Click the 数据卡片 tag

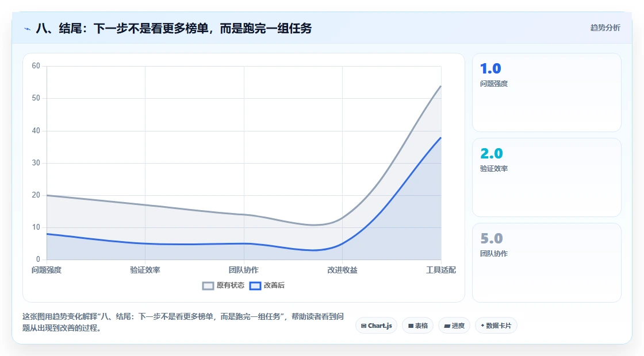click(496, 326)
